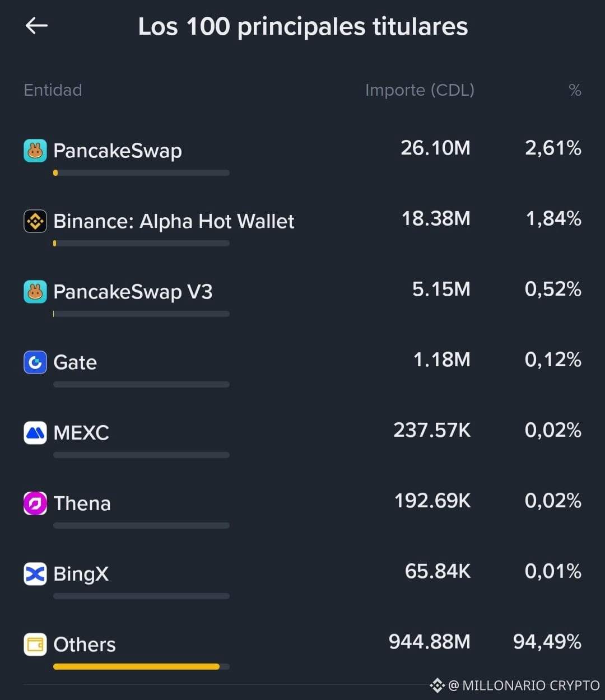Select the Entidad column header
This screenshot has width=605, height=700.
coord(53,90)
